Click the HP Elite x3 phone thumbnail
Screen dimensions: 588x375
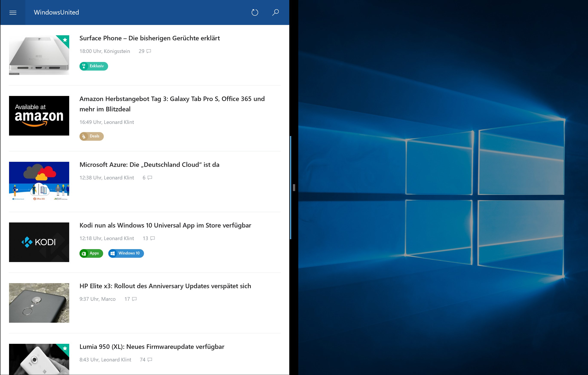click(x=39, y=303)
